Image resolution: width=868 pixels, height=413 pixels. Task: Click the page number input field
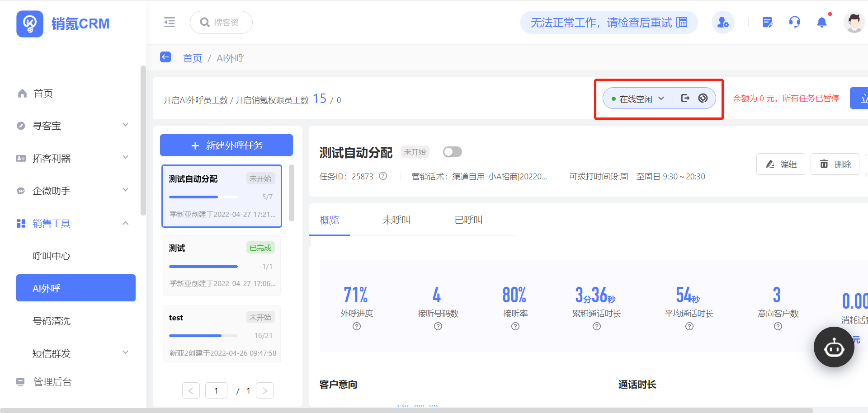[216, 390]
